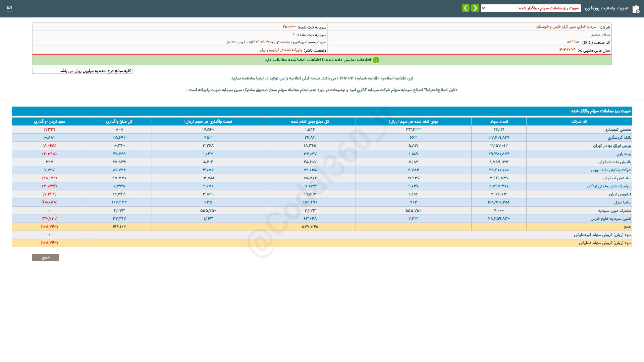Click the صورت وضعیت پورتفوی header title
The width and height of the screenshot is (644, 362).
[x=606, y=8]
